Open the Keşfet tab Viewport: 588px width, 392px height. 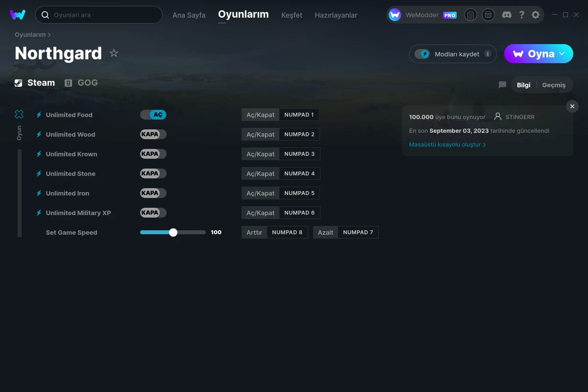292,15
